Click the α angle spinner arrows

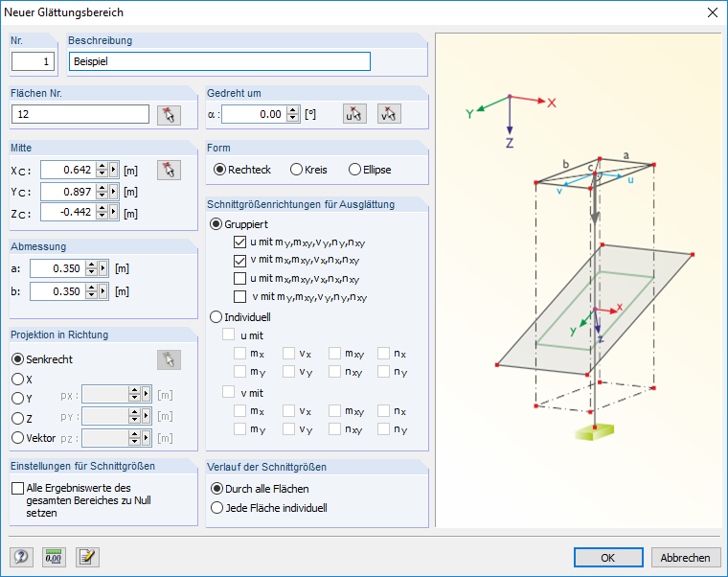pyautogui.click(x=292, y=114)
